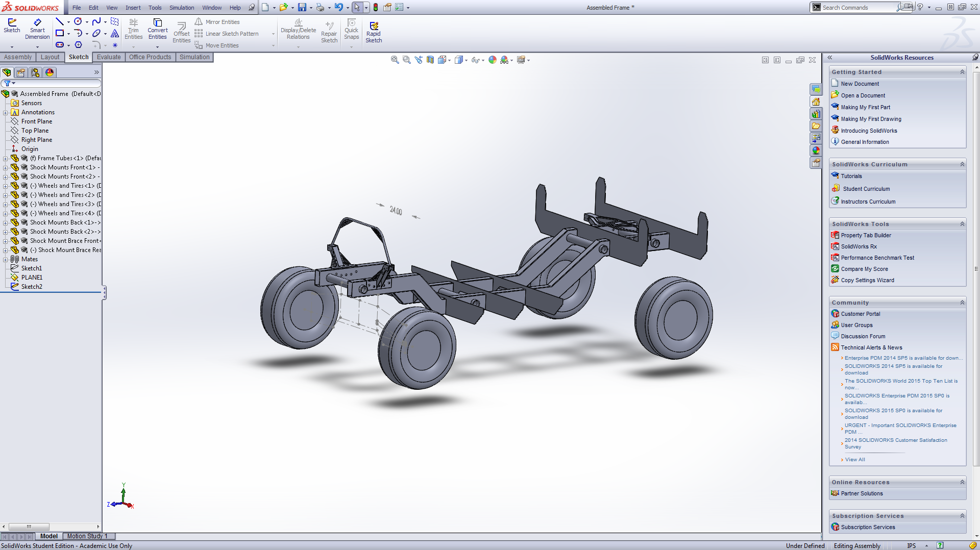Open the Motion Study 1 tab

pyautogui.click(x=87, y=536)
